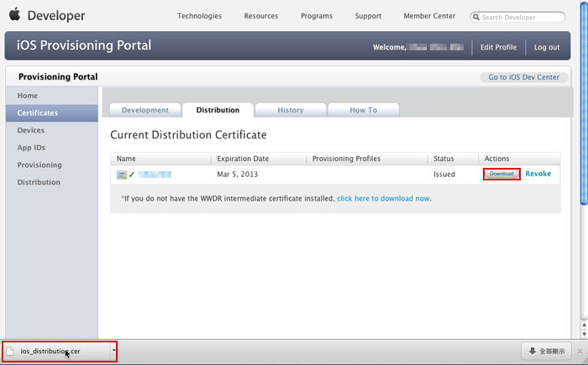588x365 pixels.
Task: Select the Distribution tab
Action: pos(218,110)
